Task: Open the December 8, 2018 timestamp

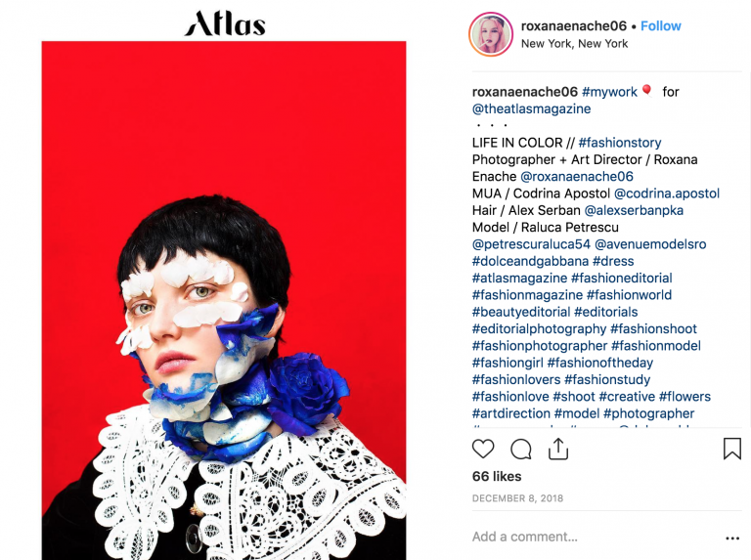Action: [517, 498]
